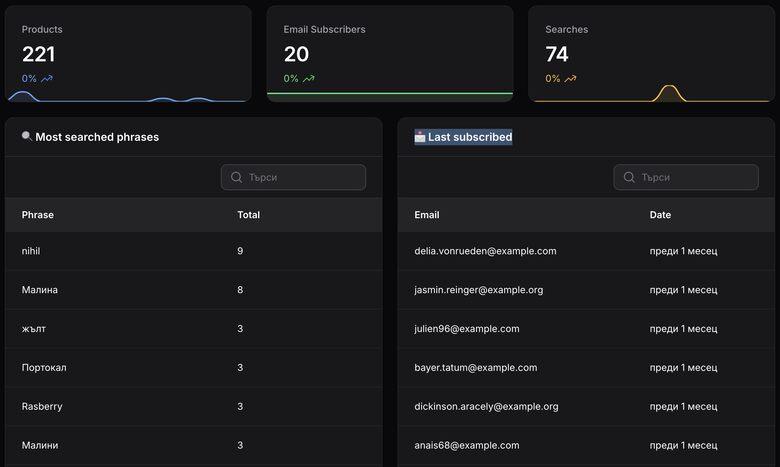Screen dimensions: 780x467
Task: Focus the Търси field in Most searched phrases
Action: click(x=293, y=177)
